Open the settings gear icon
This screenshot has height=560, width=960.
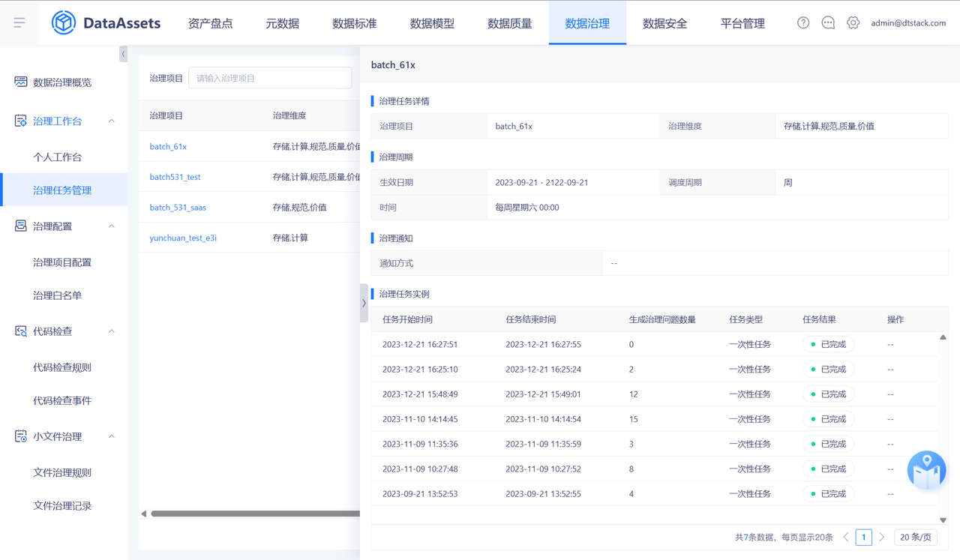click(853, 22)
